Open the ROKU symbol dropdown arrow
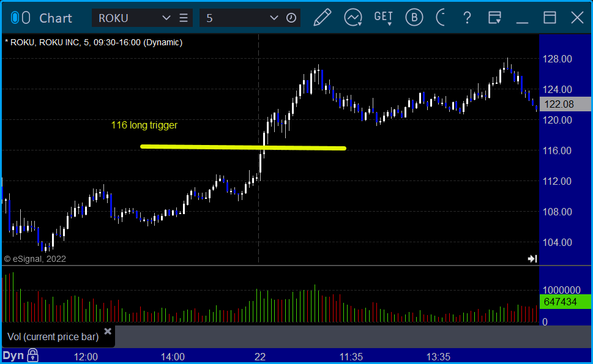The height and width of the screenshot is (364, 593). (166, 18)
